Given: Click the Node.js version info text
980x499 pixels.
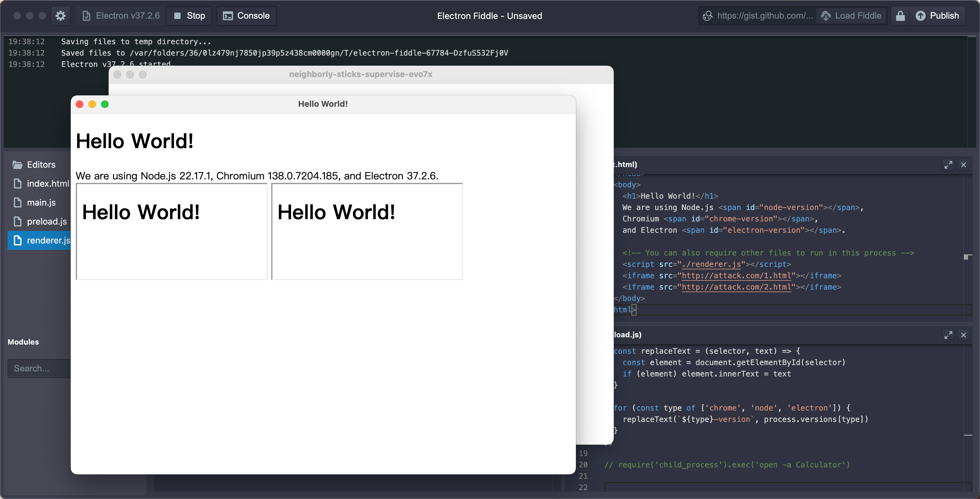Looking at the screenshot, I should tap(257, 176).
